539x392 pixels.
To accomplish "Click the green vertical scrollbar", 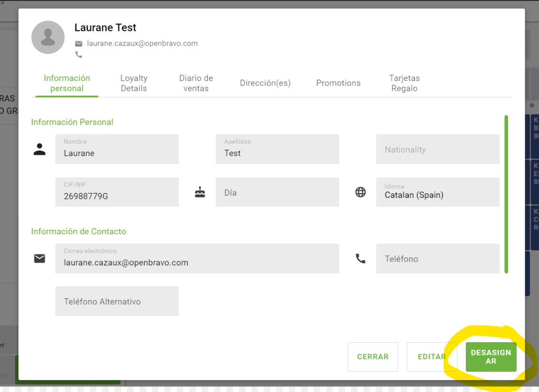I will tap(506, 194).
